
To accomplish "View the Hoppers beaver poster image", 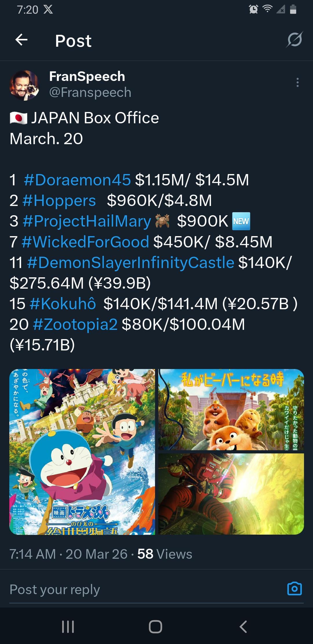I will coord(231,409).
